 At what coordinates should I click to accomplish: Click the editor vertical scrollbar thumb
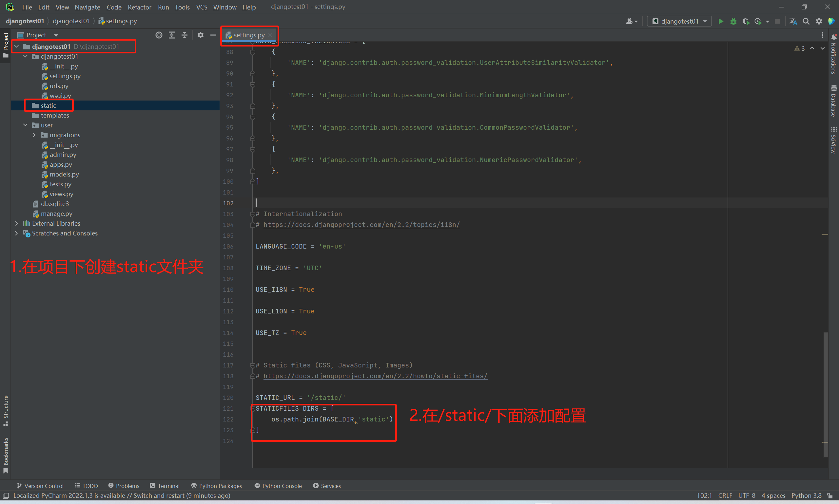point(826,394)
